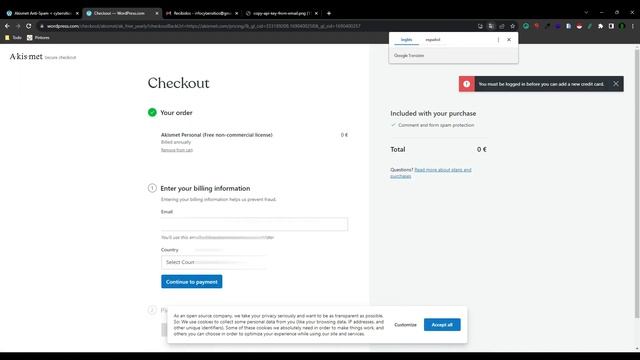Image resolution: width=640 pixels, height=360 pixels.
Task: Click the address bar URL
Action: pyautogui.click(x=203, y=26)
